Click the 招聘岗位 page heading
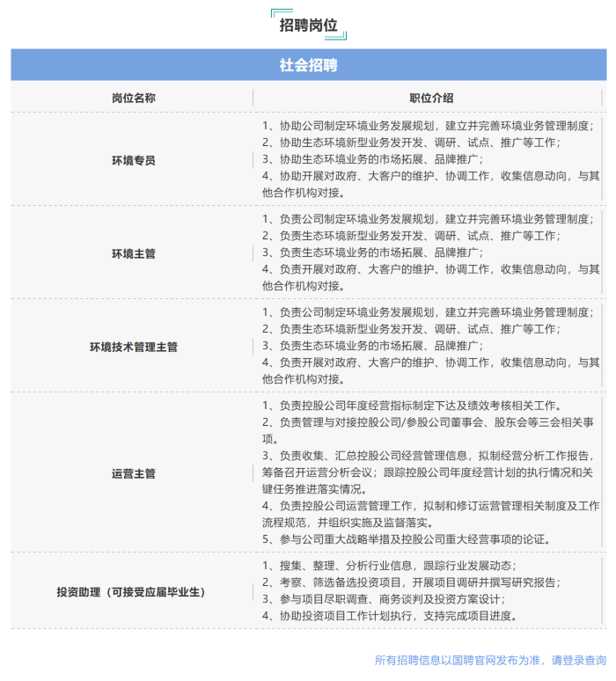The width and height of the screenshot is (616, 681). 308,26
